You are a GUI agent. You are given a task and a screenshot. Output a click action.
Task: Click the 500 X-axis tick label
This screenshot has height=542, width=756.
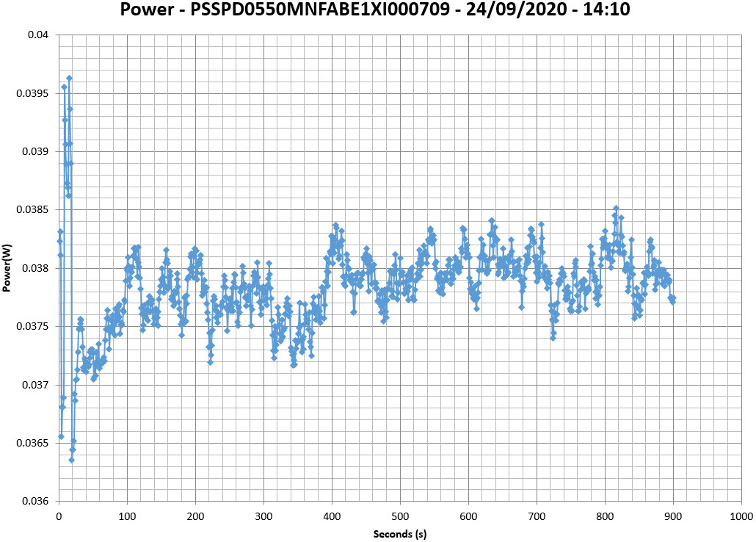click(400, 516)
